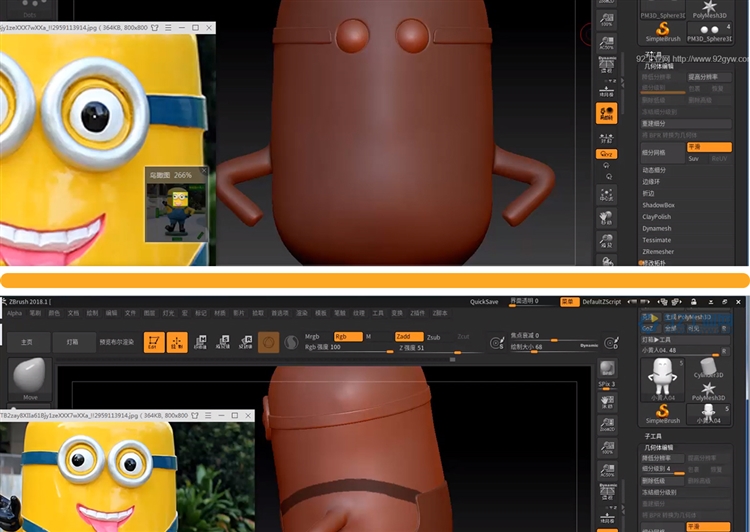Click 提高分辨率 in upper screenshot

pos(709,77)
